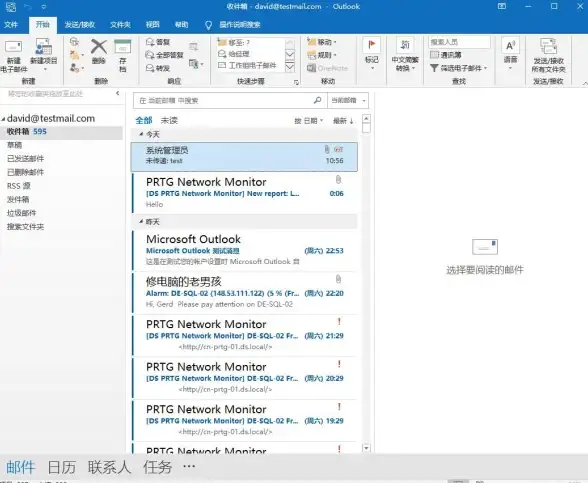This screenshot has width=588, height=483.
Task: Click the search magnifier icon in the mail search box
Action: pyautogui.click(x=317, y=100)
